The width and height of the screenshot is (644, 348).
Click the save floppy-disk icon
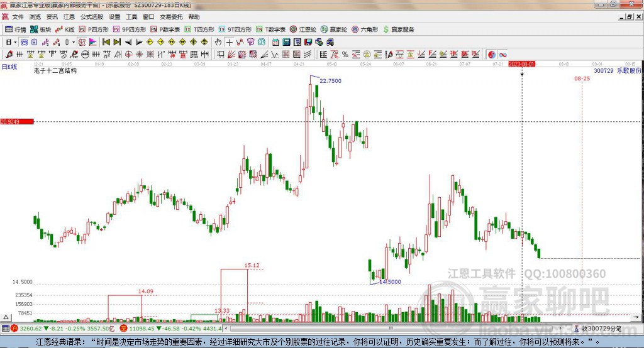coord(308,42)
